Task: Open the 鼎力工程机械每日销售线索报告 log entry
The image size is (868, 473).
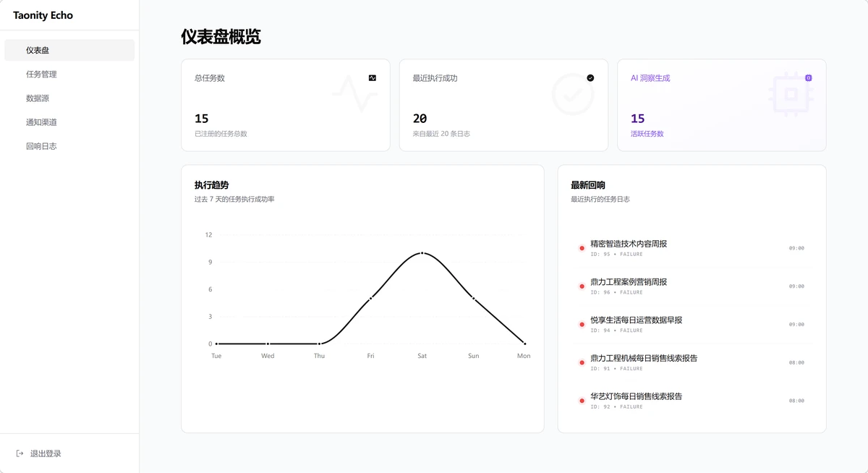Action: pos(644,359)
